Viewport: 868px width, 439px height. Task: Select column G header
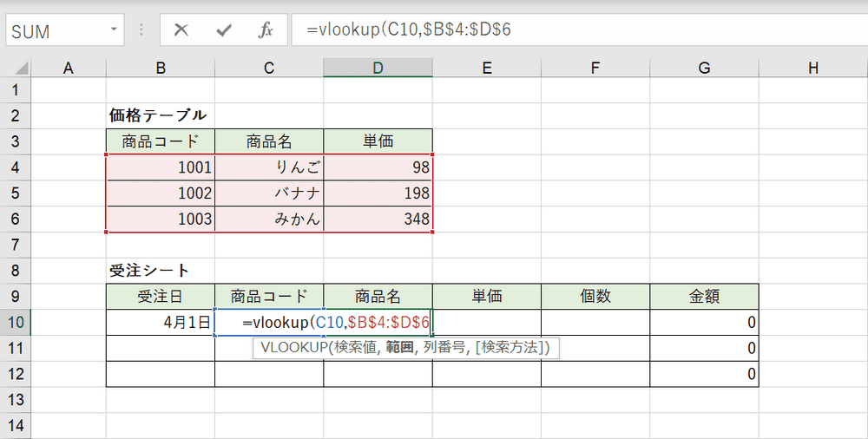(x=704, y=68)
